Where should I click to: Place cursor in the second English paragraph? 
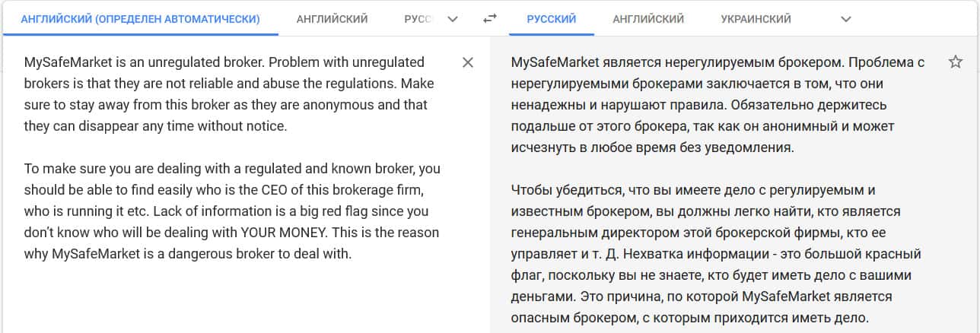coord(228,211)
